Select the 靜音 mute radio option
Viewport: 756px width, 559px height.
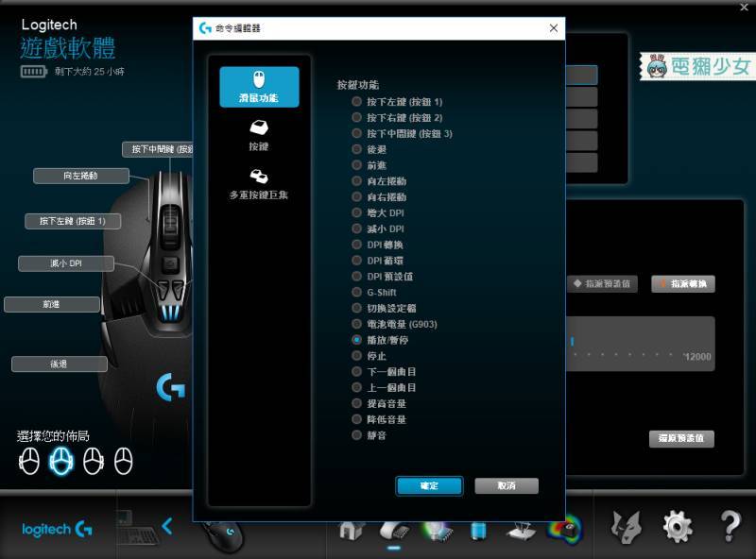tap(356, 435)
